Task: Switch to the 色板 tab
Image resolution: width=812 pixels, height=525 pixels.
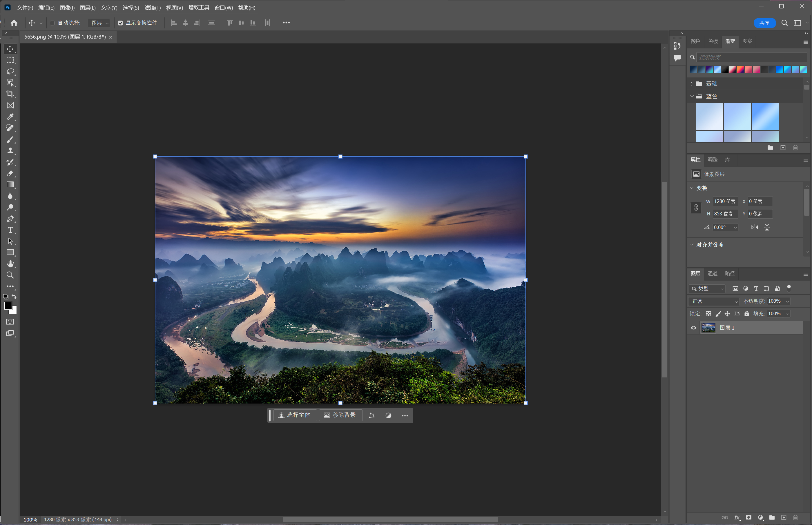Action: [x=713, y=41]
